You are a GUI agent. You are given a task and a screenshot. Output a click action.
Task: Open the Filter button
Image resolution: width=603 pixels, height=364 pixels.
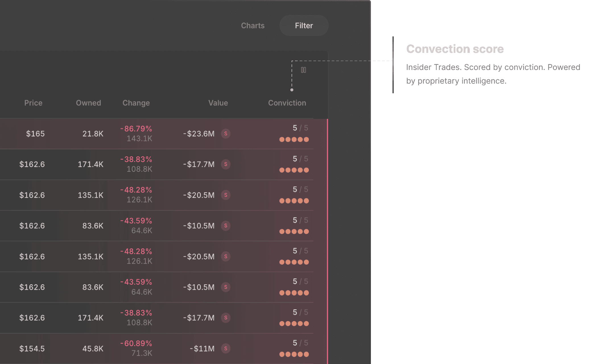[x=304, y=26]
